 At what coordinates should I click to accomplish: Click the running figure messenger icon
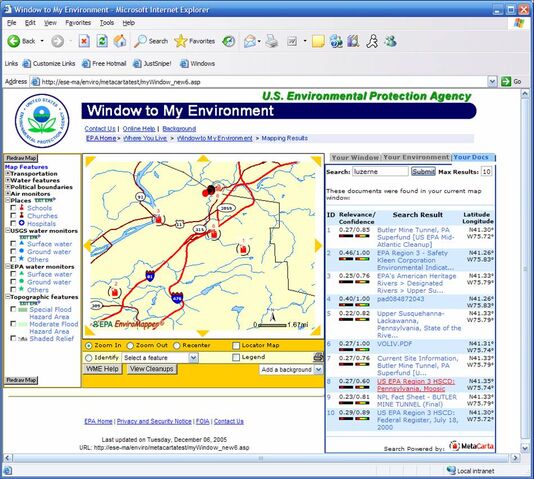[x=372, y=41]
